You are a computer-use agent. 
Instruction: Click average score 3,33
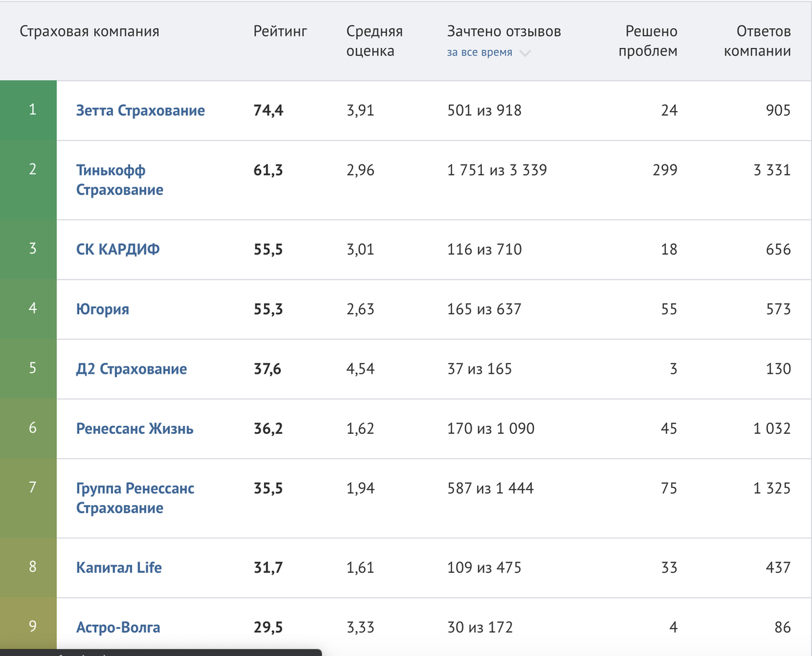[360, 628]
